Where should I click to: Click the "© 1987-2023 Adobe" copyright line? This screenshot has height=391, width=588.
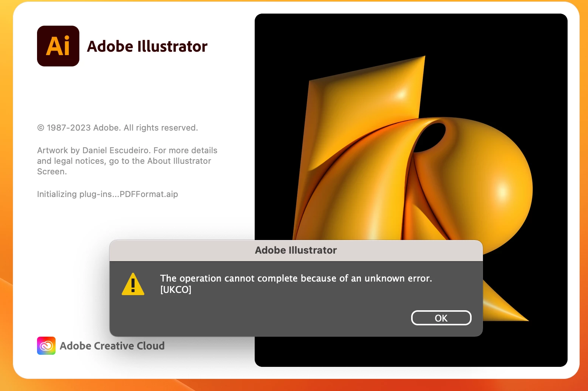[118, 128]
